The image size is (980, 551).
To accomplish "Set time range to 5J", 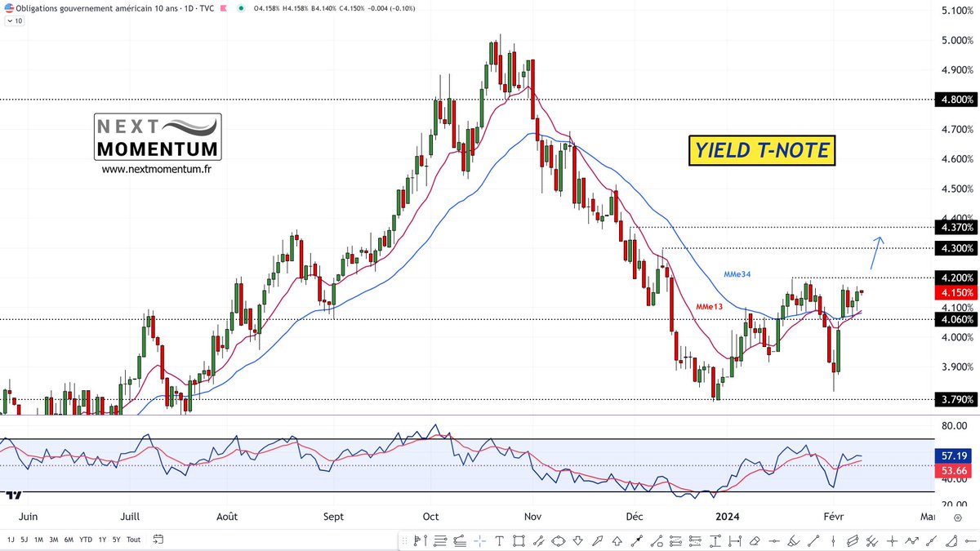I will click(24, 540).
